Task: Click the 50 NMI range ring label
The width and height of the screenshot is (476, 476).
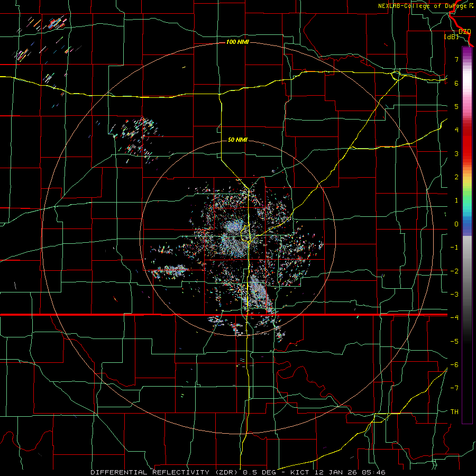Action: 237,140
